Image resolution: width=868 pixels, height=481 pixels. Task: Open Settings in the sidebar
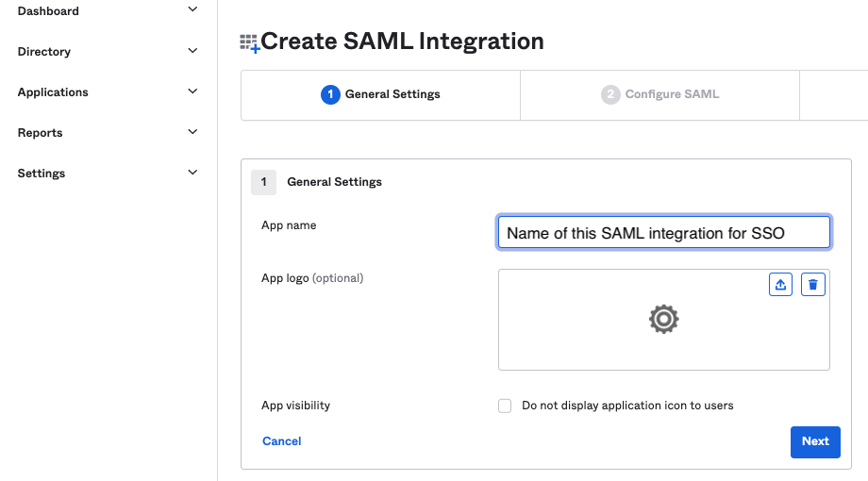click(41, 174)
